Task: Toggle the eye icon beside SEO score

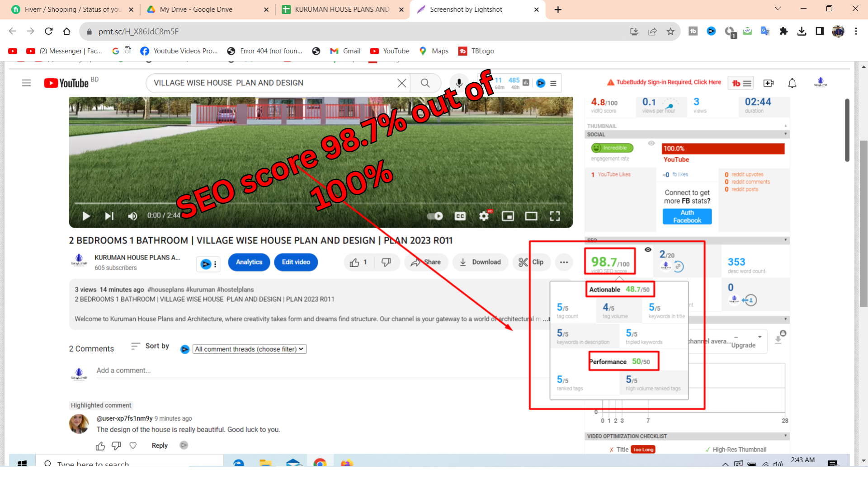Action: coord(648,249)
